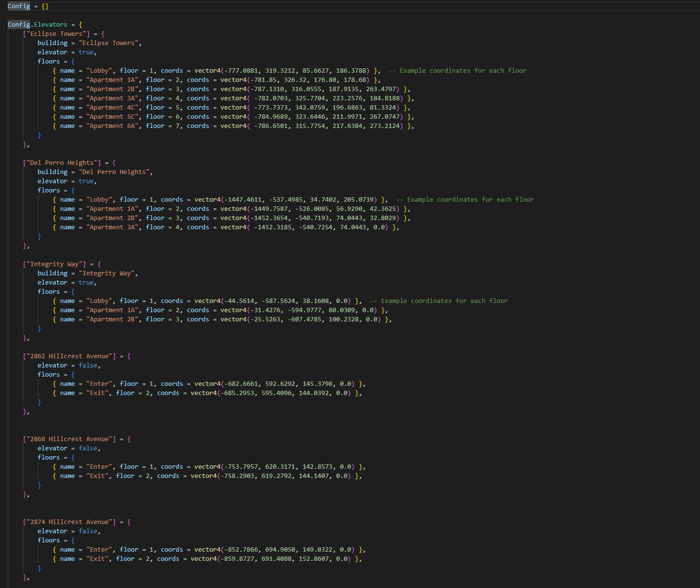Click the floors keyword in Integrity Way block
The image size is (700, 588).
pos(48,291)
